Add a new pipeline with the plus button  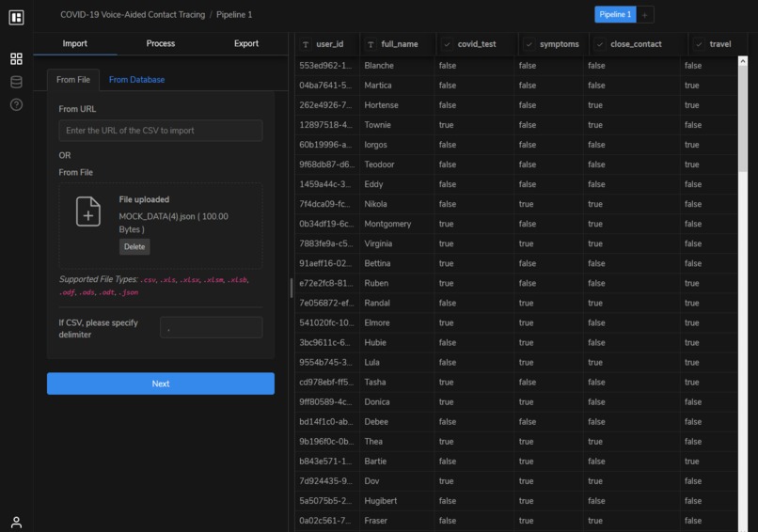(645, 15)
